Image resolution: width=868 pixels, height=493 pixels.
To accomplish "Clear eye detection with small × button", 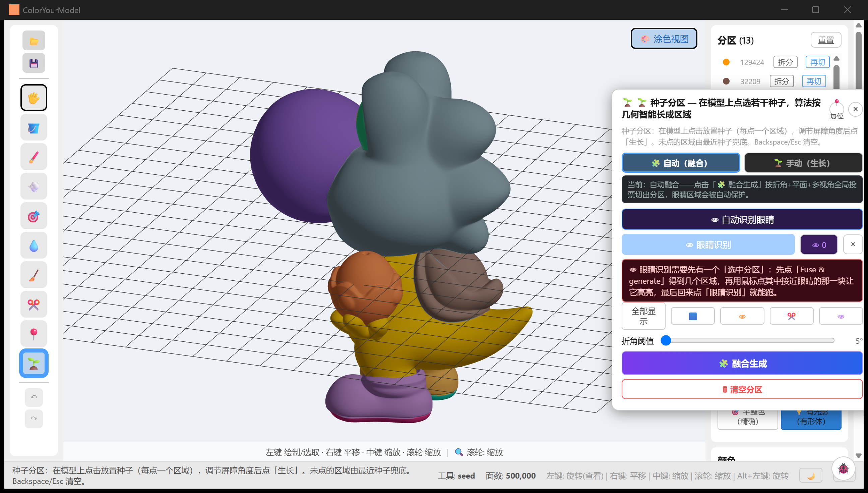I will (853, 244).
